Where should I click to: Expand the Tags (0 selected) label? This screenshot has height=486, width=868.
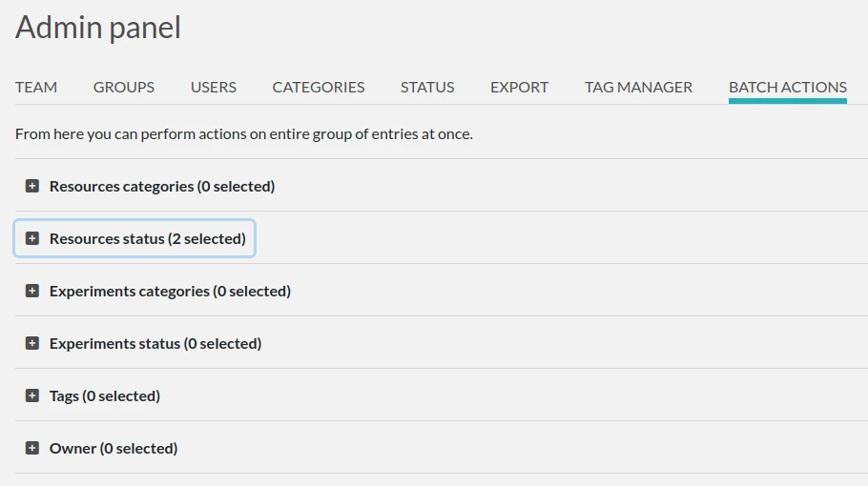(105, 396)
